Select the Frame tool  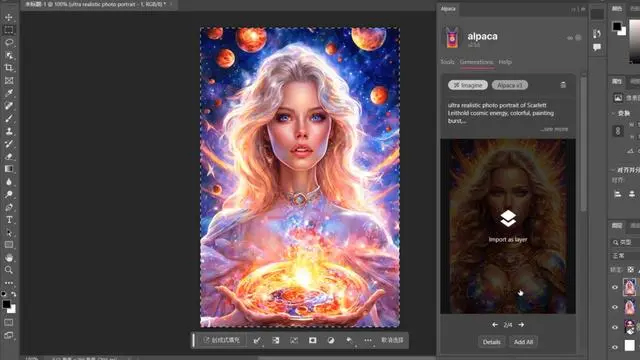tap(9, 80)
